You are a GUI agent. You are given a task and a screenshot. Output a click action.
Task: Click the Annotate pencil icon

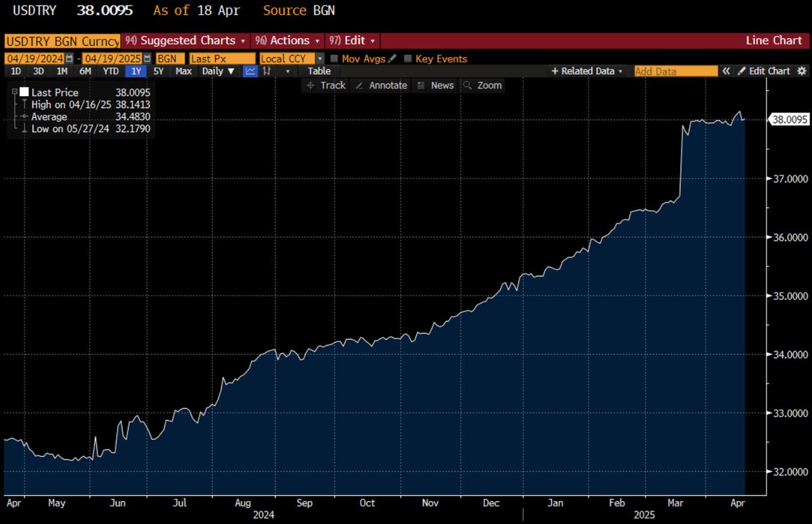[x=359, y=85]
